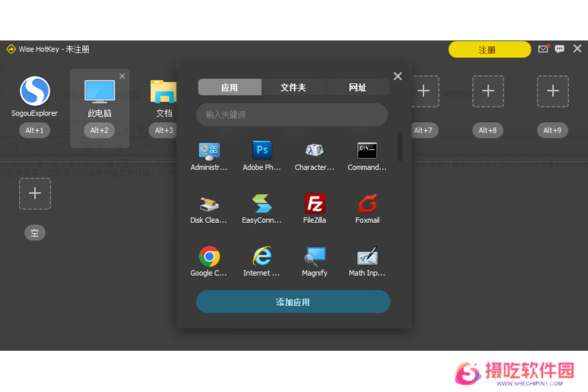588x392 pixels.
Task: Choose Internet Explorer icon
Action: click(x=262, y=257)
